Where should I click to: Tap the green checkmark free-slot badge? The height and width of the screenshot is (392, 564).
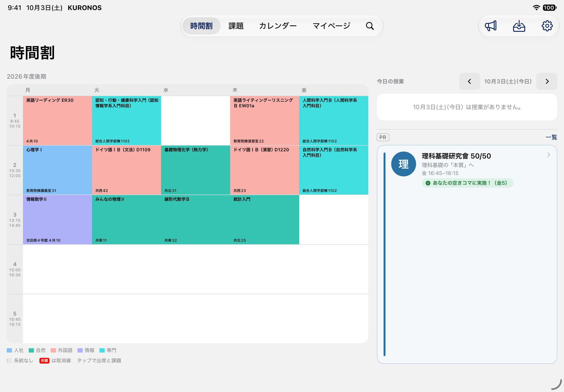[467, 183]
